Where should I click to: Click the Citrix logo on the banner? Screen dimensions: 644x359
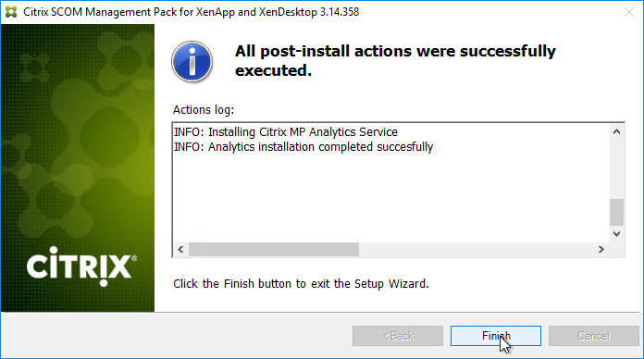(81, 266)
